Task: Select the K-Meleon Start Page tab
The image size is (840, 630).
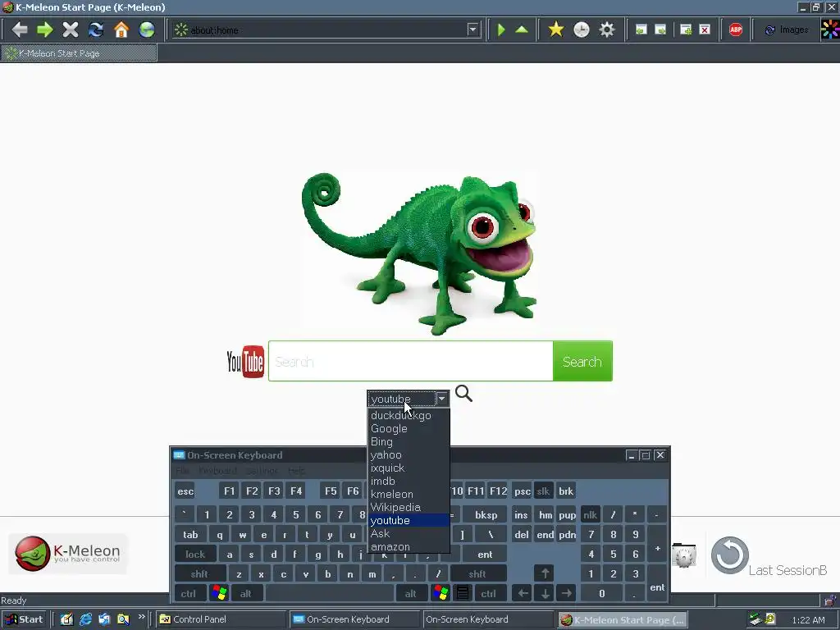Action: [x=79, y=53]
